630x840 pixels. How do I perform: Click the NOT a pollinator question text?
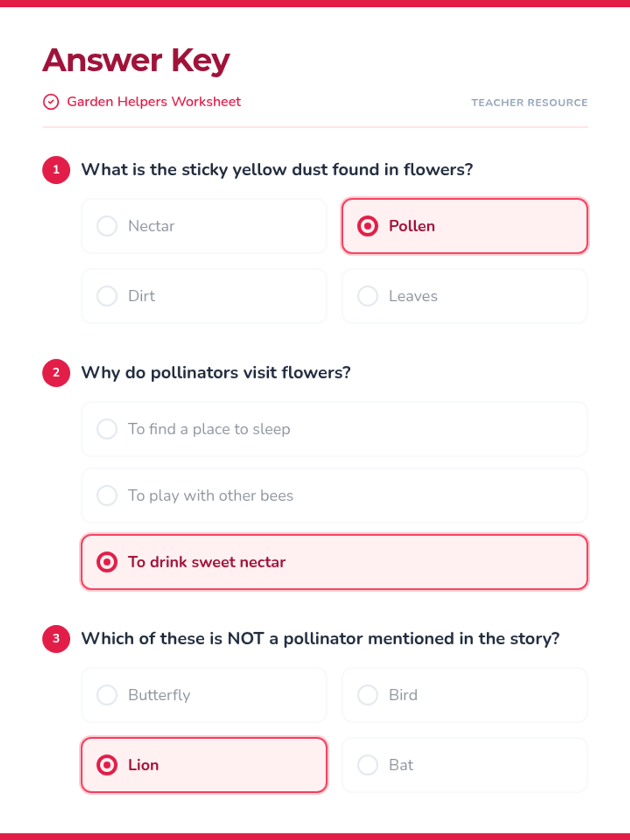(320, 638)
